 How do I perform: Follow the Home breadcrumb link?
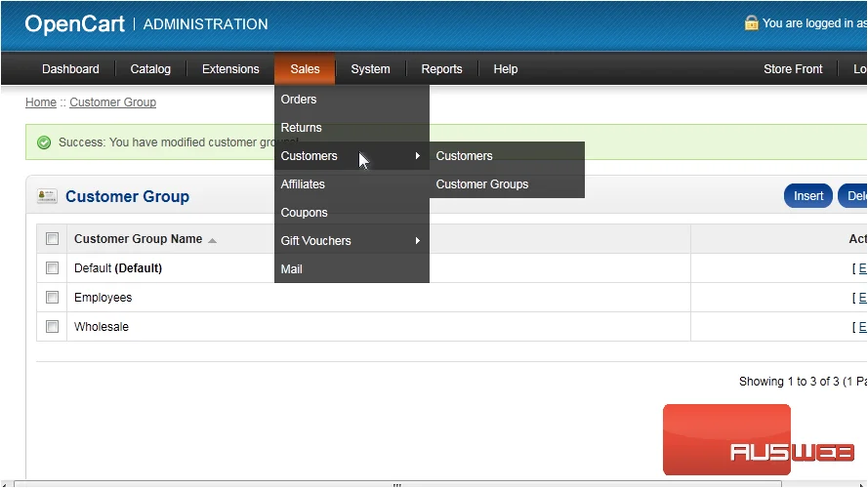(41, 102)
